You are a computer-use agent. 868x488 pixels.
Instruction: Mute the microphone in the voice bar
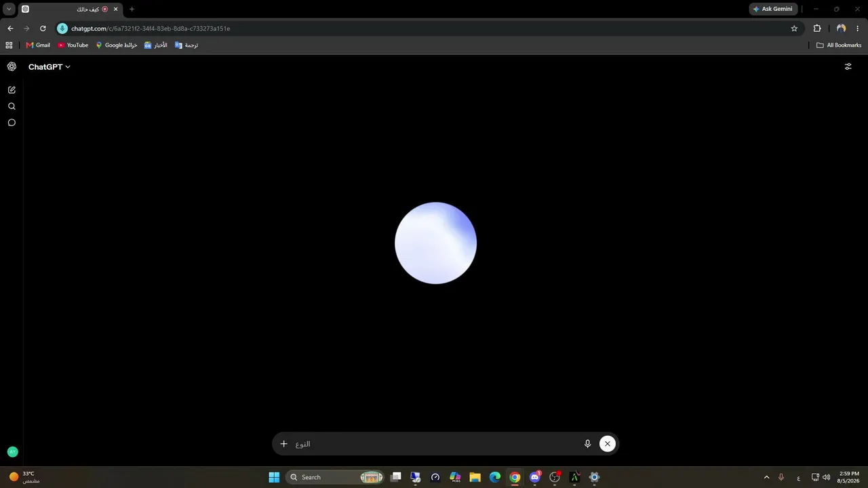pos(587,444)
